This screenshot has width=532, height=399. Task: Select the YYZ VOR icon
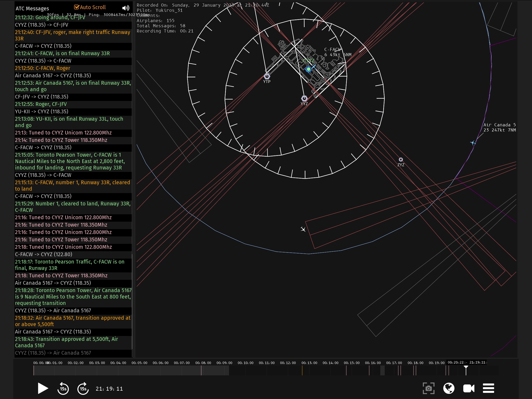(x=304, y=98)
